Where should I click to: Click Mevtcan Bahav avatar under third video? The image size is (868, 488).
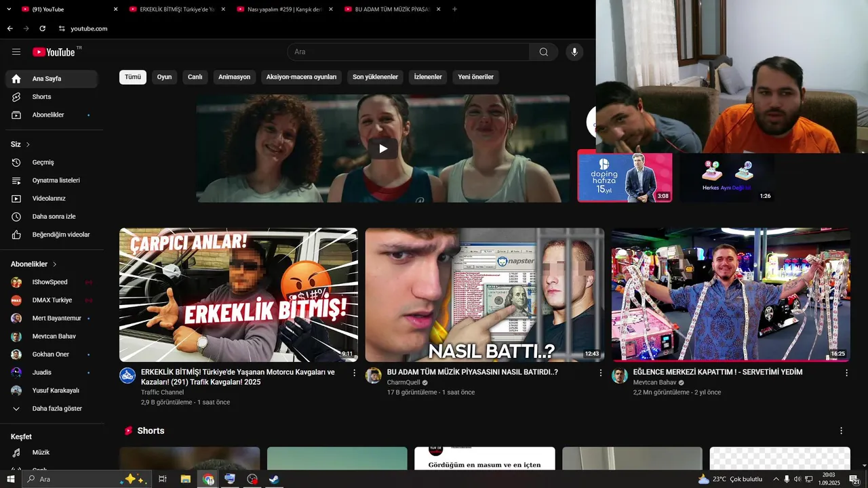pos(620,375)
